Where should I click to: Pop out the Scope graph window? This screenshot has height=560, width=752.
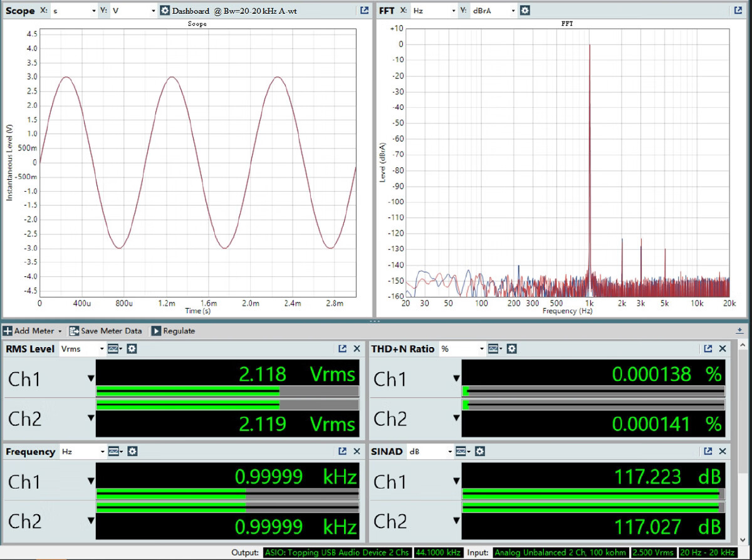(364, 11)
